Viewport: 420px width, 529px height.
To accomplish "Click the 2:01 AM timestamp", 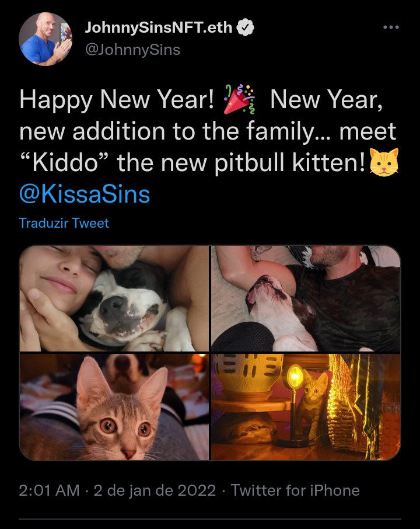I will (x=49, y=490).
